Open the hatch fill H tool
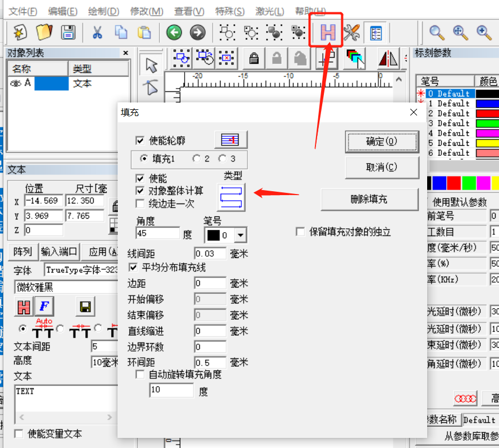Screen dimensions: 499x448 328,32
